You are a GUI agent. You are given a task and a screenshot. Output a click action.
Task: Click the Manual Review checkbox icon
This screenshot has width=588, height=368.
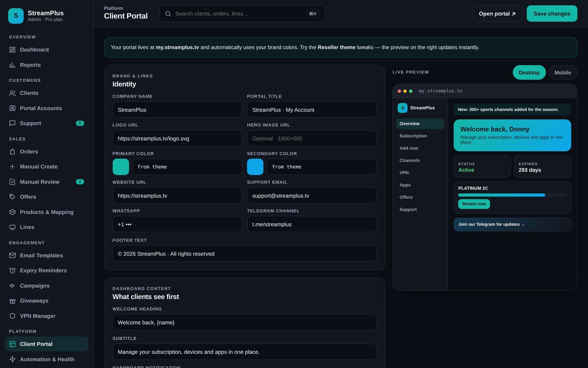12,182
